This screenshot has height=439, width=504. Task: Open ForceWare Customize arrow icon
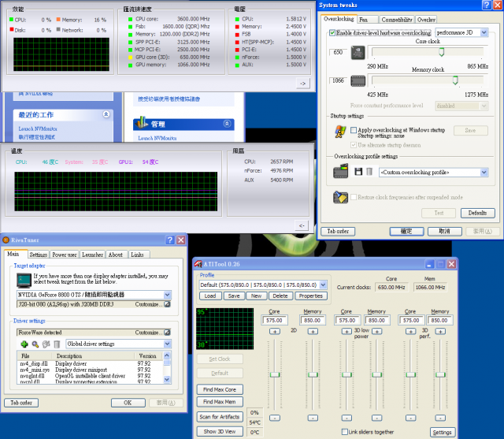point(168,333)
